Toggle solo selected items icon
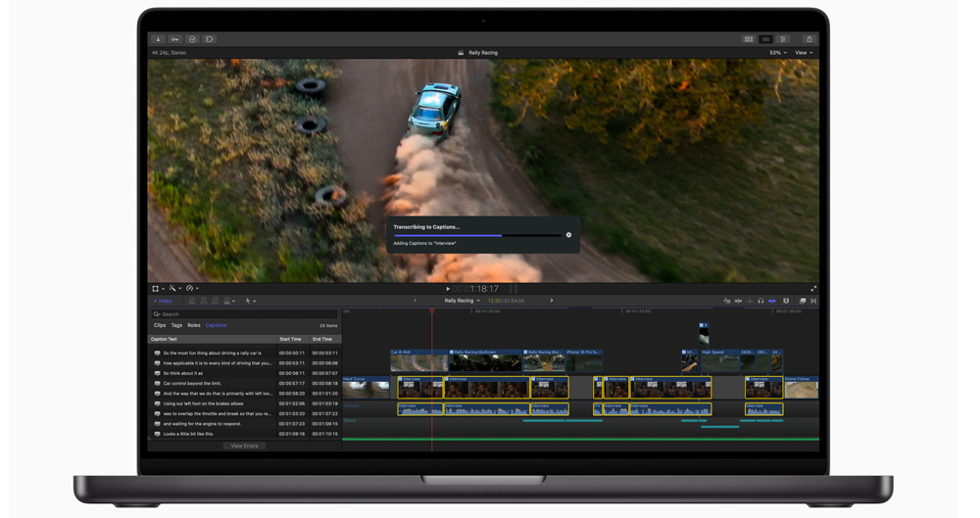The image size is (980, 518). [x=750, y=302]
